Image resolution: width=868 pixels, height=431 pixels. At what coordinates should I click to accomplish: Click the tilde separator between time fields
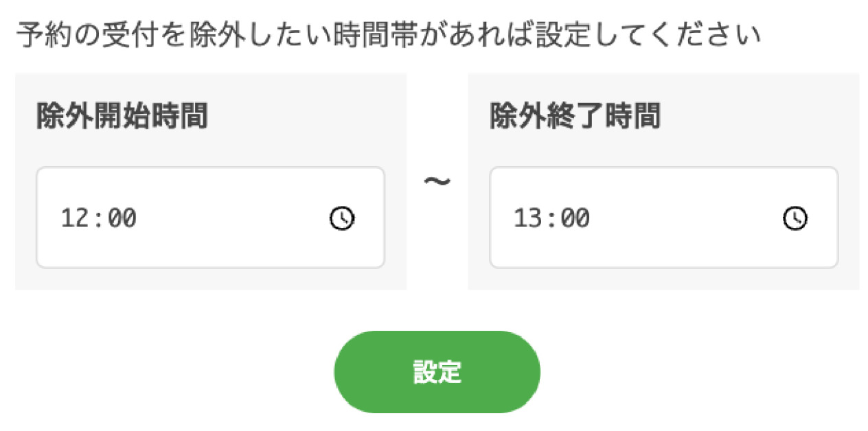pyautogui.click(x=437, y=181)
